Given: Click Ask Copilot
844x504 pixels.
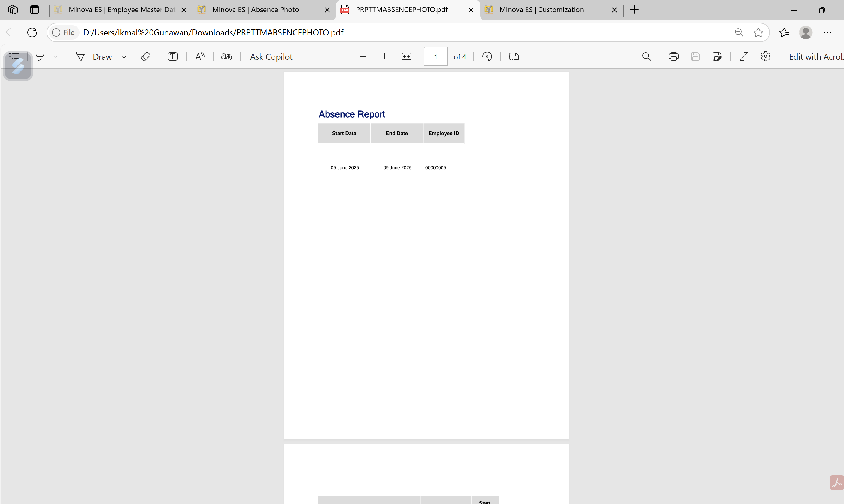Looking at the screenshot, I should coord(271,57).
